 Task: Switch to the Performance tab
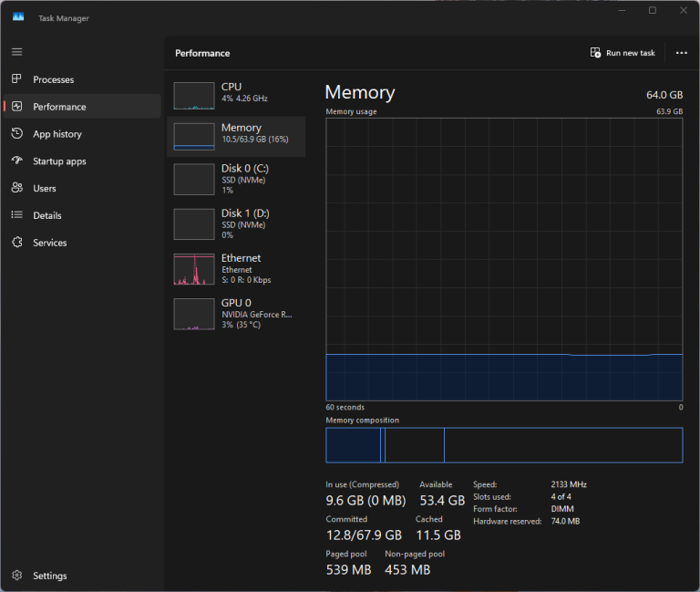click(x=59, y=107)
